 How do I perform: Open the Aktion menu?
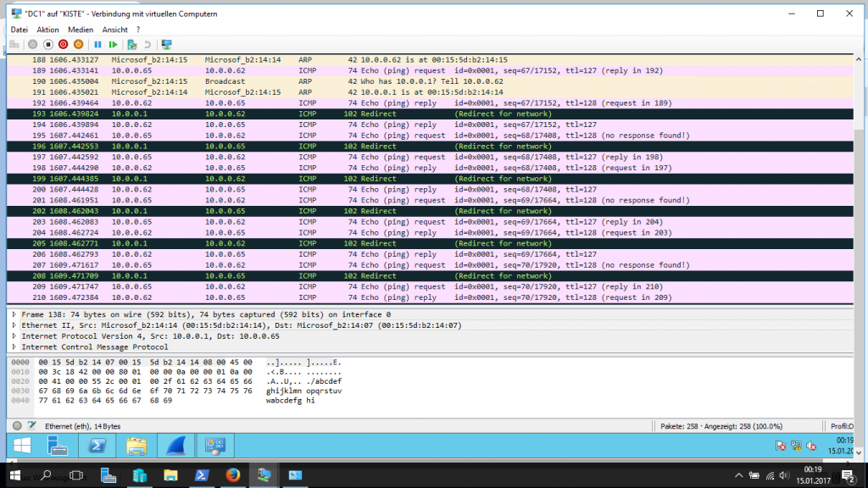click(47, 30)
